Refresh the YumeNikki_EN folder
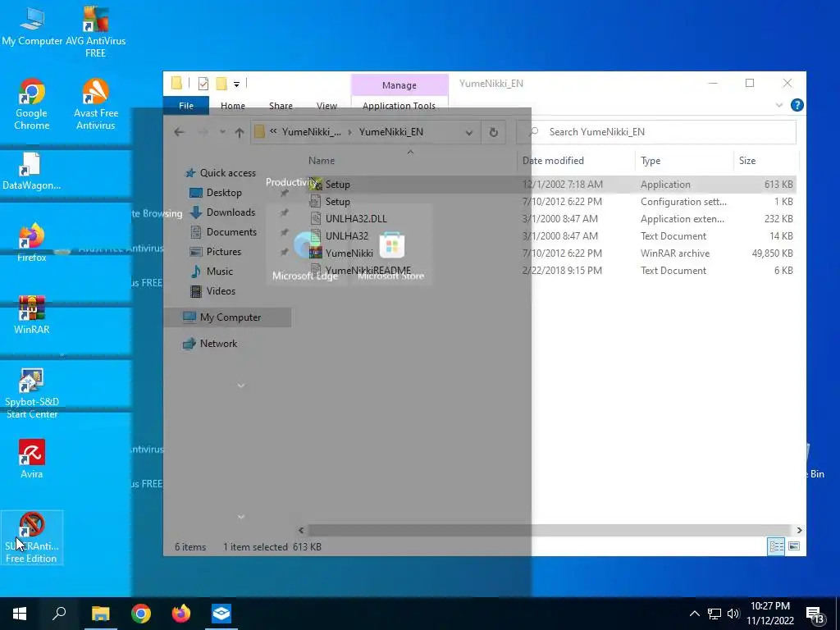The height and width of the screenshot is (630, 840). pos(493,132)
